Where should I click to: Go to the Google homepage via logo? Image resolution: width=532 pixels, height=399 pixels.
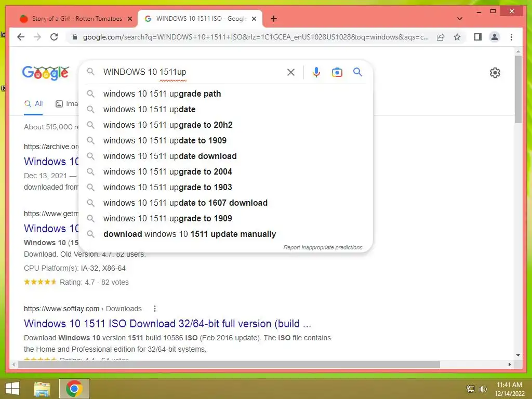point(46,73)
